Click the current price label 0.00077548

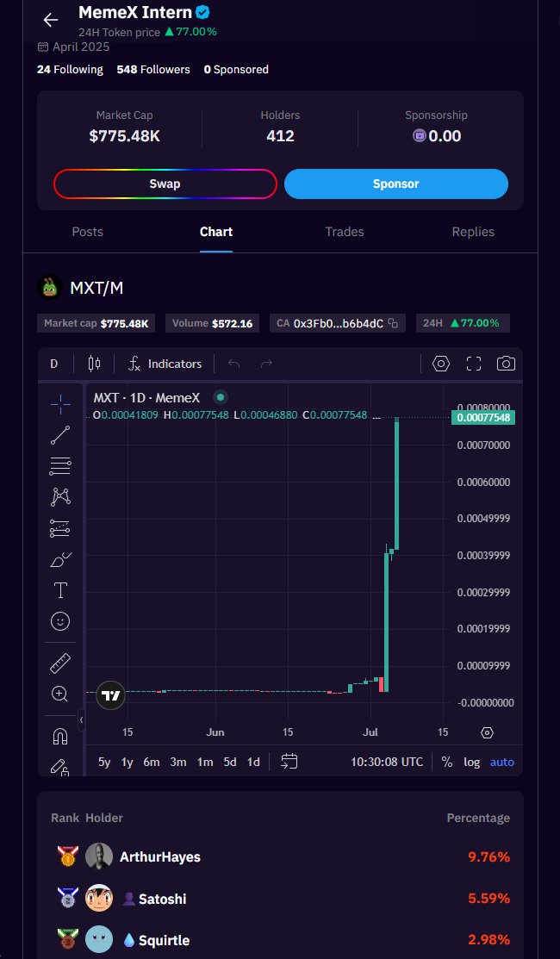tap(483, 418)
